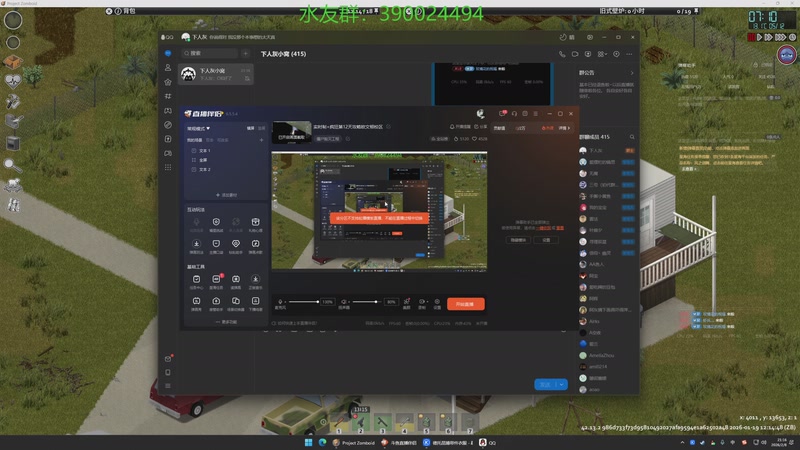Open the QQ game controller icon in sidebar
Viewport: 800px width, 450px height.
click(x=168, y=110)
